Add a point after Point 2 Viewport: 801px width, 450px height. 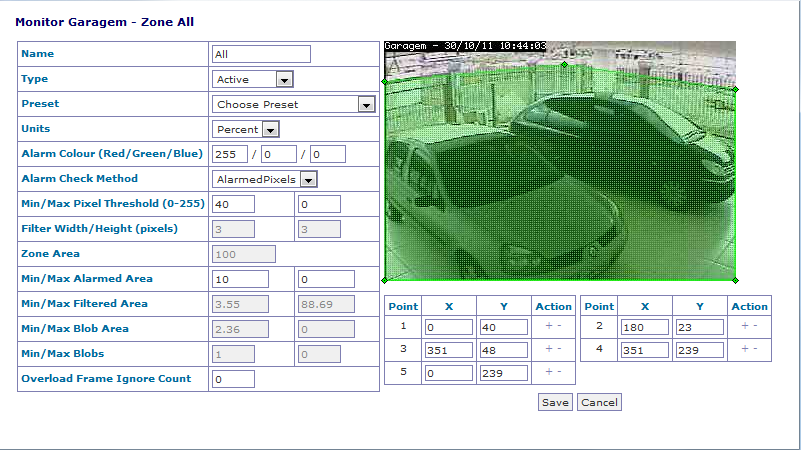point(745,326)
